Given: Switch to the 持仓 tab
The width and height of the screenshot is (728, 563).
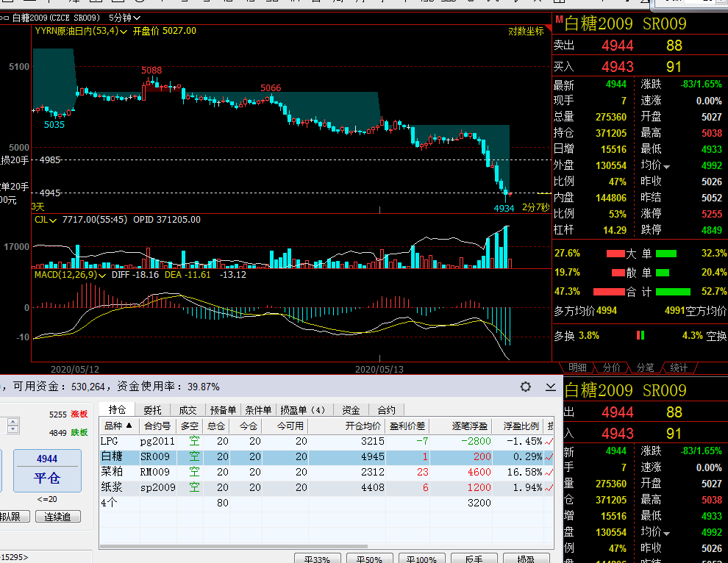Looking at the screenshot, I should [117, 409].
